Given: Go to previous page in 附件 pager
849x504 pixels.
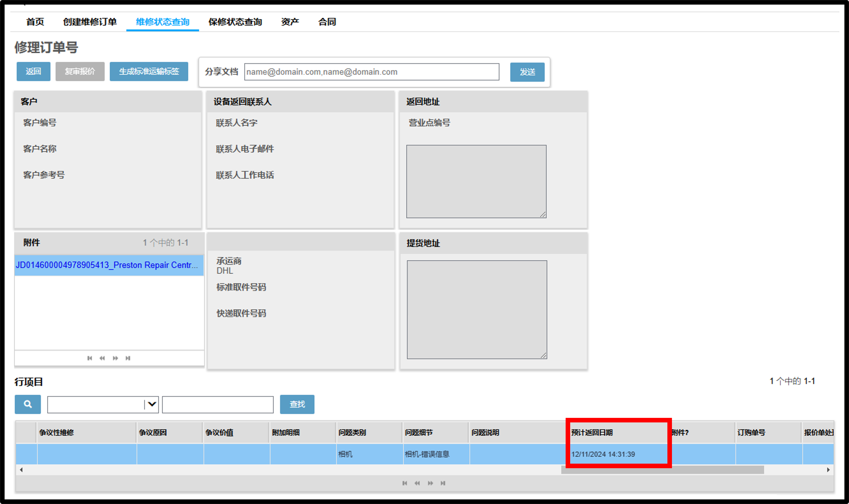Looking at the screenshot, I should (102, 358).
